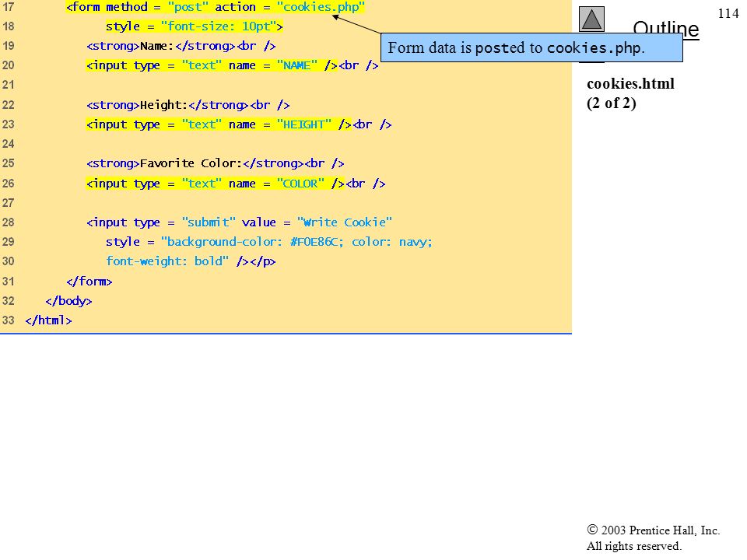Select the cookies.html file title
Screen dimensions: 747x560
pyautogui.click(x=630, y=84)
